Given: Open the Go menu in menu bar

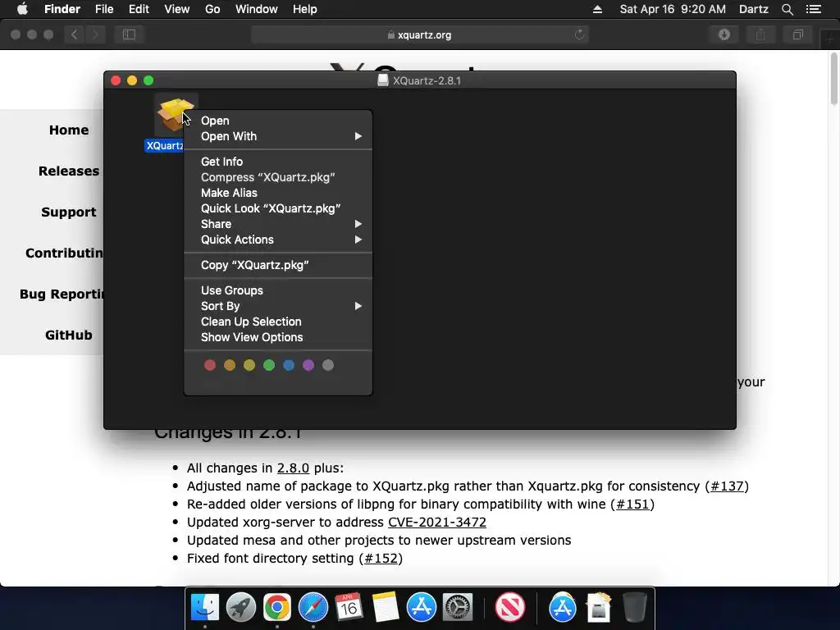Looking at the screenshot, I should [212, 9].
